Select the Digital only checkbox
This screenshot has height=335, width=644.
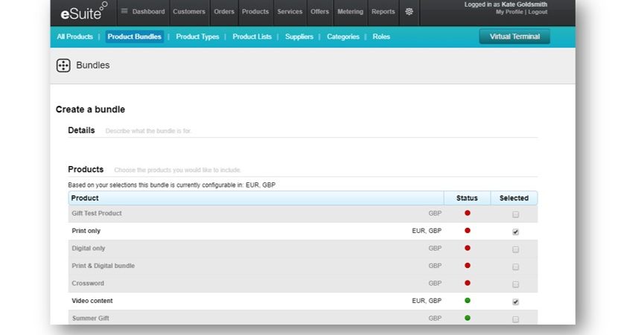click(x=515, y=249)
